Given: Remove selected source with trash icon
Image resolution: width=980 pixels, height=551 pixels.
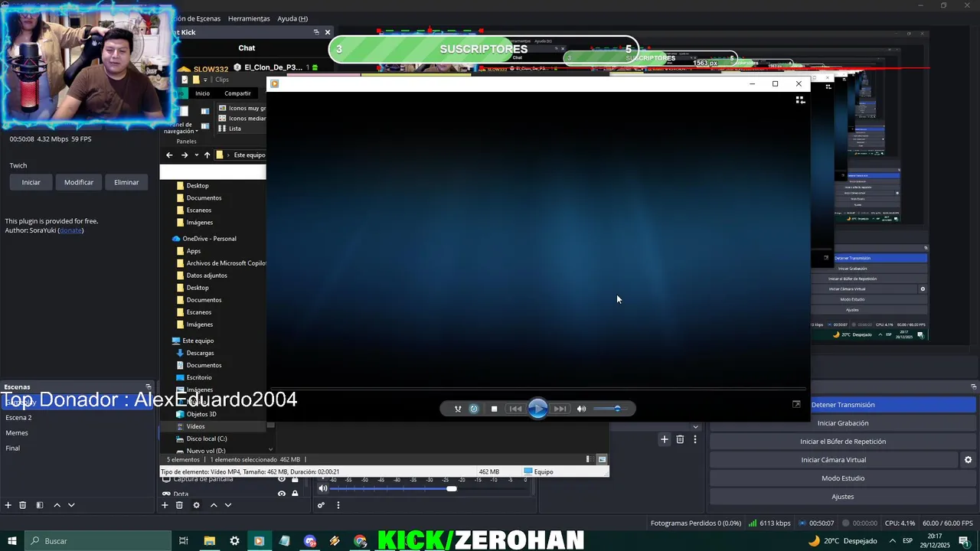Looking at the screenshot, I should 179,505.
